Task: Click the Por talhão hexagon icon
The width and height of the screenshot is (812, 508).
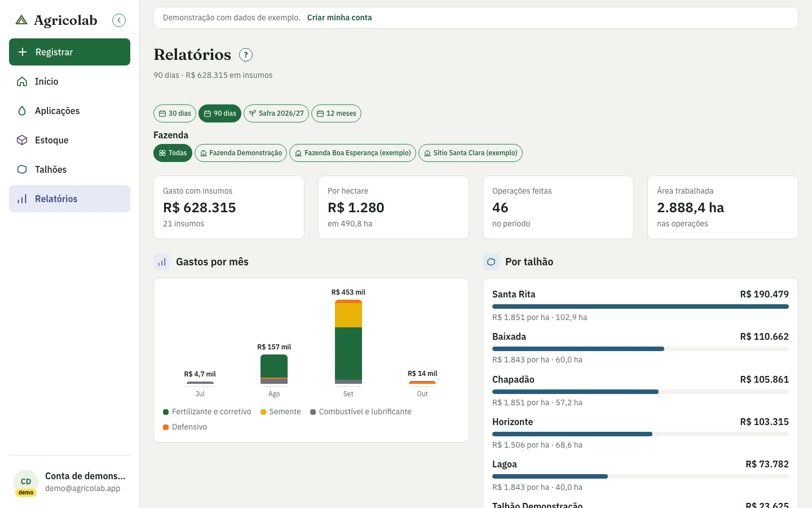Action: click(x=491, y=262)
